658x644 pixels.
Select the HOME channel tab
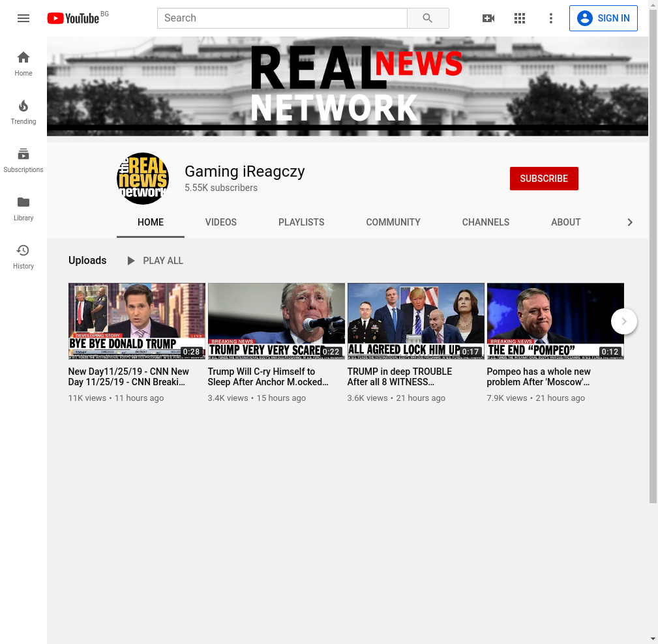[x=151, y=222]
